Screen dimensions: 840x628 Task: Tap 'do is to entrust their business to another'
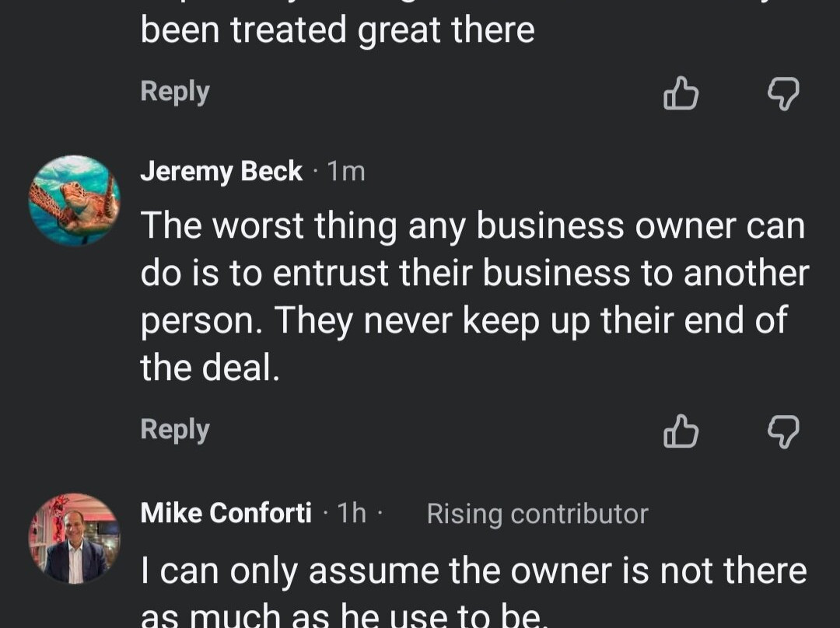click(474, 273)
